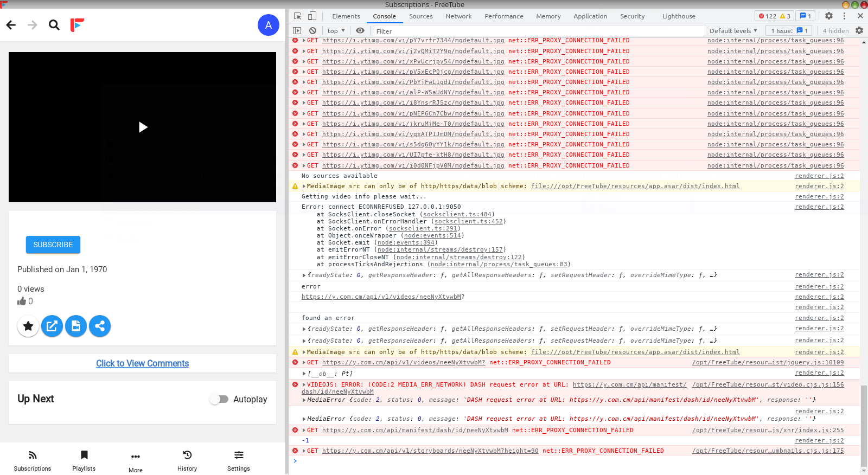Open the search magnifier icon

click(x=54, y=25)
